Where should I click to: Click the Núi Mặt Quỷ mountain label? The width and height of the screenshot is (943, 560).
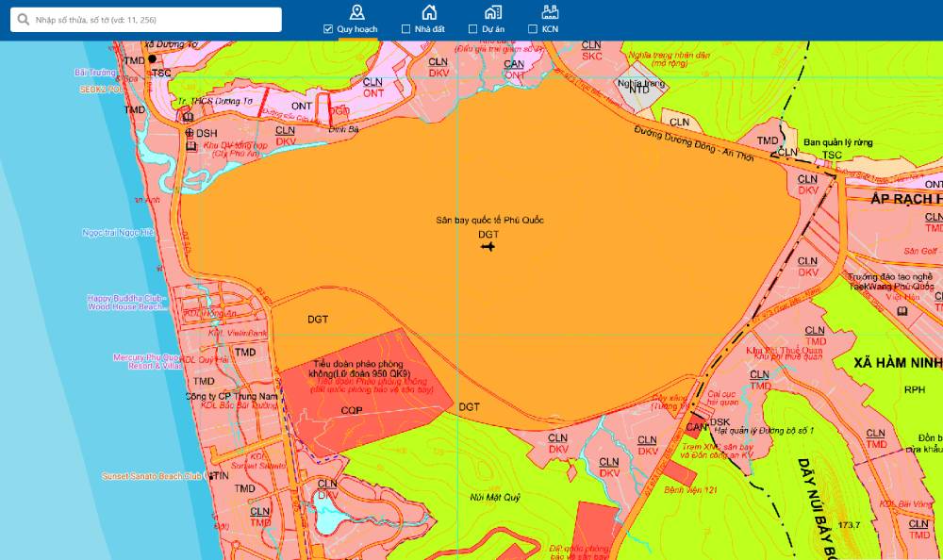point(498,497)
